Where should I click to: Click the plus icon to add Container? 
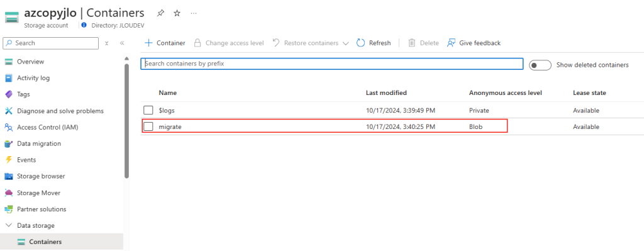(x=148, y=43)
